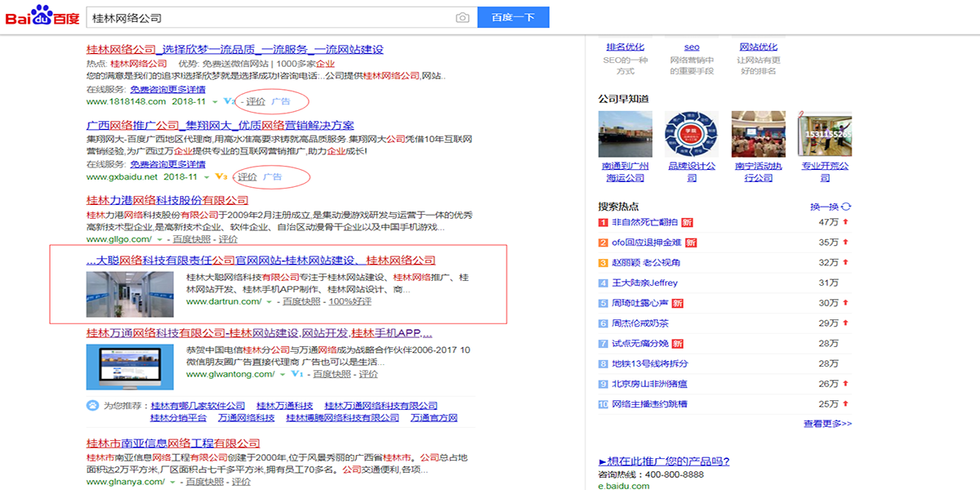The image size is (980, 490).
Task: Select hotline text 400-800-8888
Action: click(x=674, y=474)
